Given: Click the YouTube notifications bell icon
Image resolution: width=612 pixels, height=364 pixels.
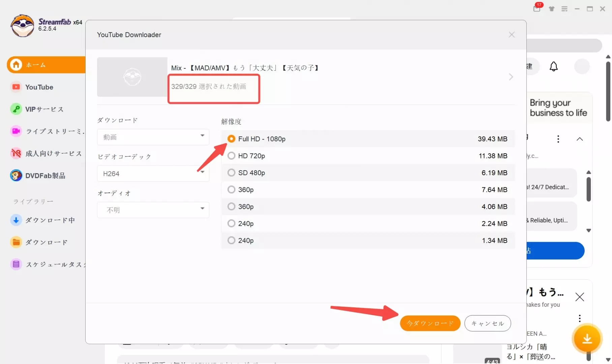Looking at the screenshot, I should point(554,66).
